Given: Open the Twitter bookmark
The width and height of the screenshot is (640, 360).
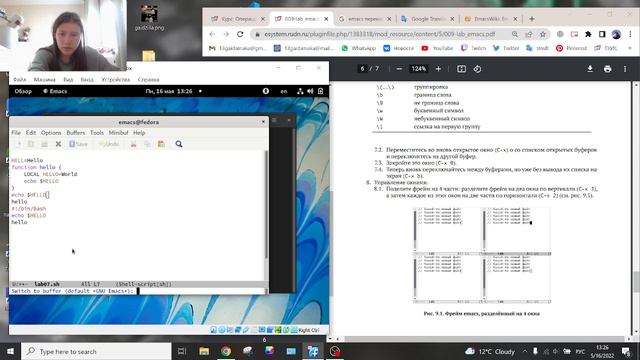Looking at the screenshot, I should coord(506,48).
